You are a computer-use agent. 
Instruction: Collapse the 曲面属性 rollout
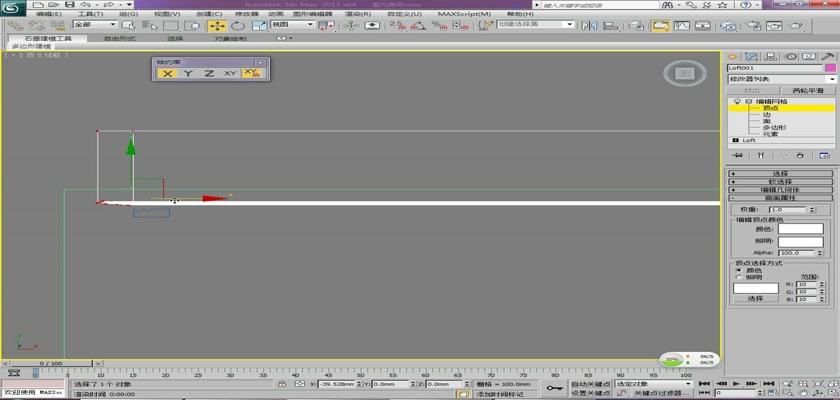(780, 198)
